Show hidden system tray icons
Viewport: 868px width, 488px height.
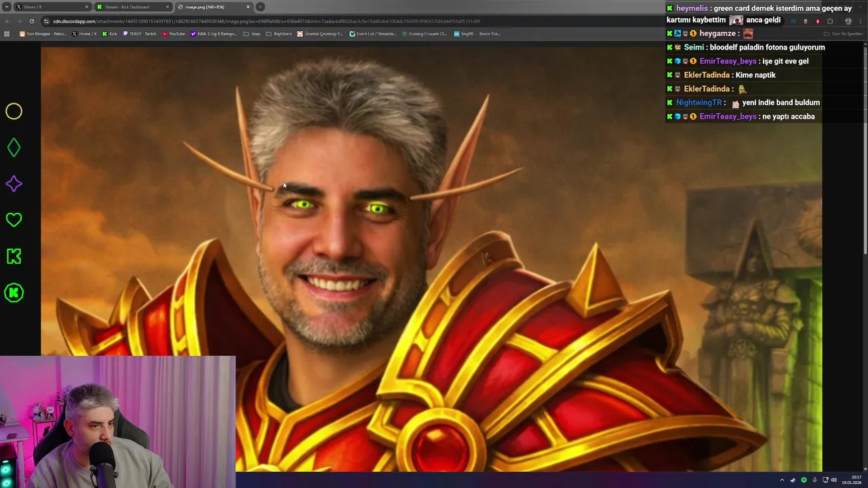782,480
